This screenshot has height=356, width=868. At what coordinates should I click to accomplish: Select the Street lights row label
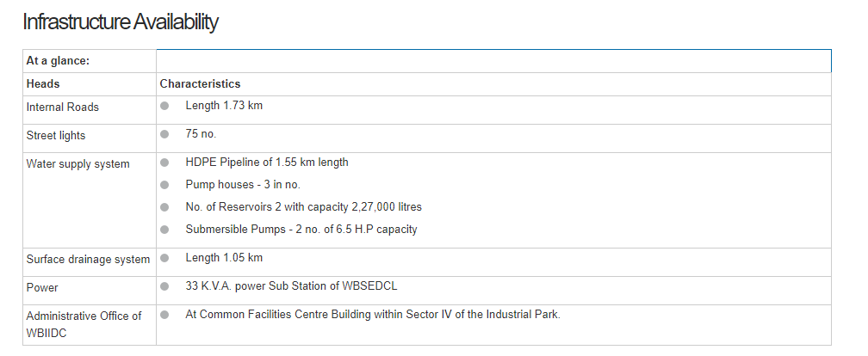(56, 136)
